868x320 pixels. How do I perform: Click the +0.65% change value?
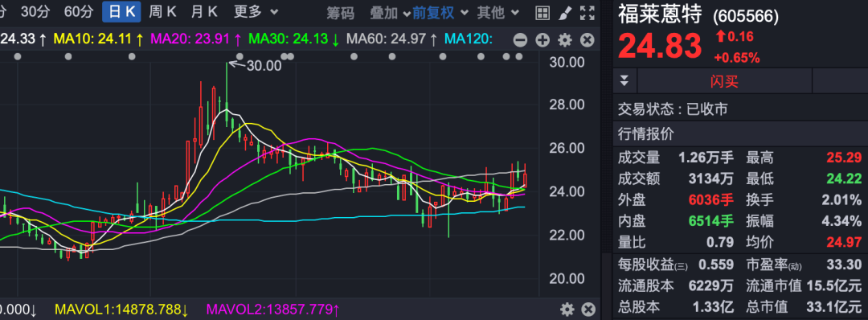[737, 58]
